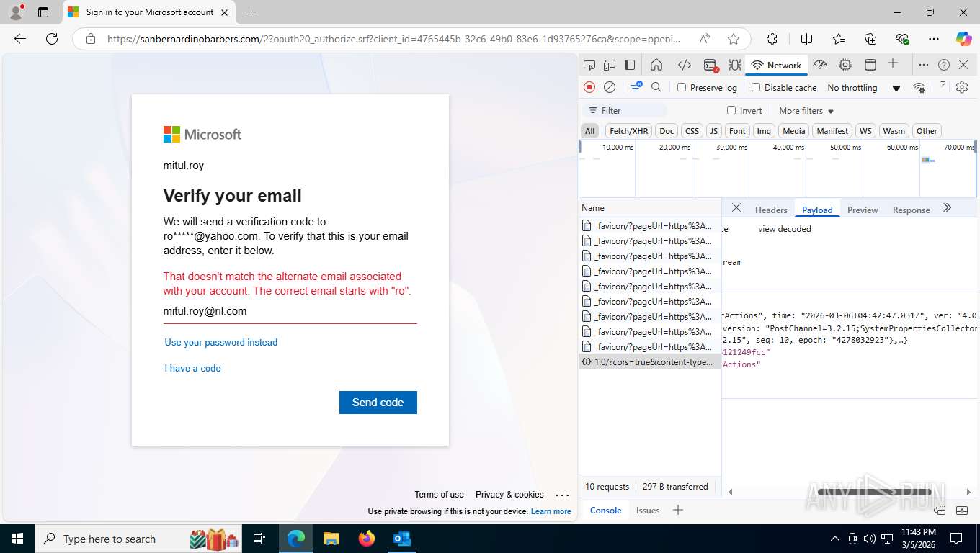Click the view decoded payload link

(x=785, y=229)
